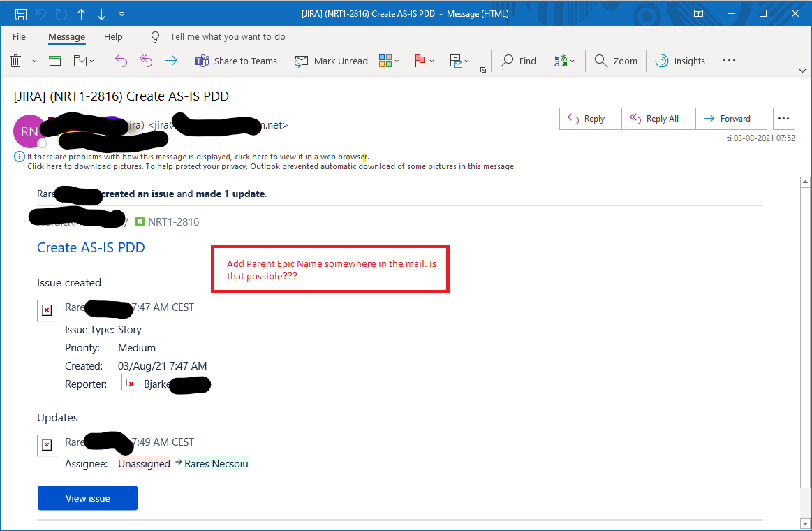Click the green story icon beside NRT1-2816
Screen dimensions: 812x531
pos(140,221)
